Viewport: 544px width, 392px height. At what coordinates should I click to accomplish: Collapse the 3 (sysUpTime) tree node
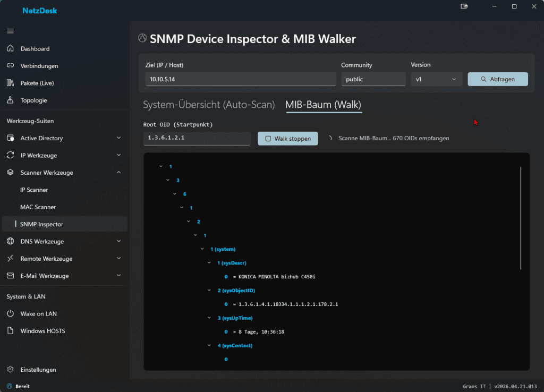pos(209,318)
